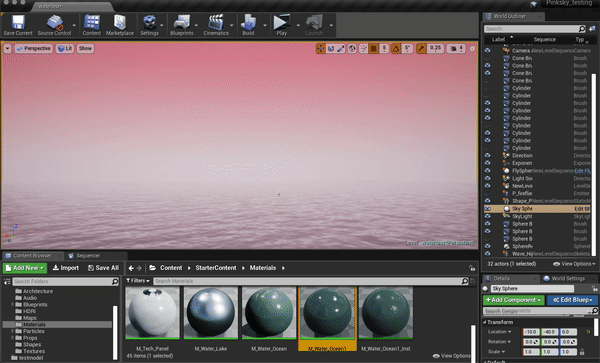Select the rotate gizmo mode in viewport
The height and width of the screenshot is (363, 600).
coord(331,49)
